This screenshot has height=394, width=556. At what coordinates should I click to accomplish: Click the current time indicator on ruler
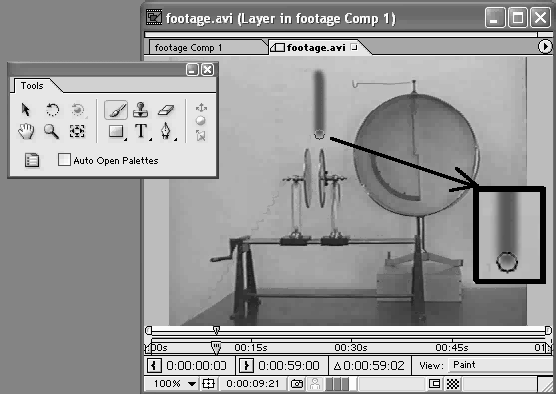216,348
